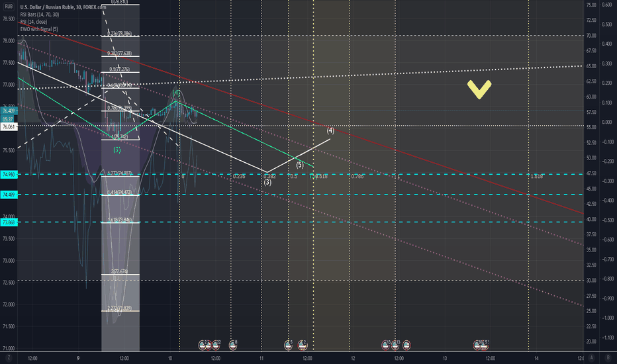Click the 0.786 Fib time zone label

coord(357,176)
